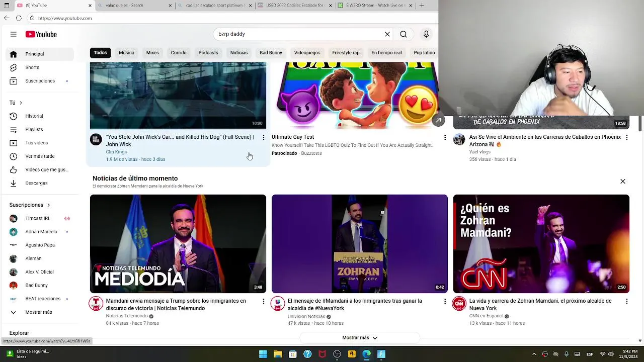The width and height of the screenshot is (644, 362).
Task: Select the Videojuegos filter chip
Action: (307, 53)
